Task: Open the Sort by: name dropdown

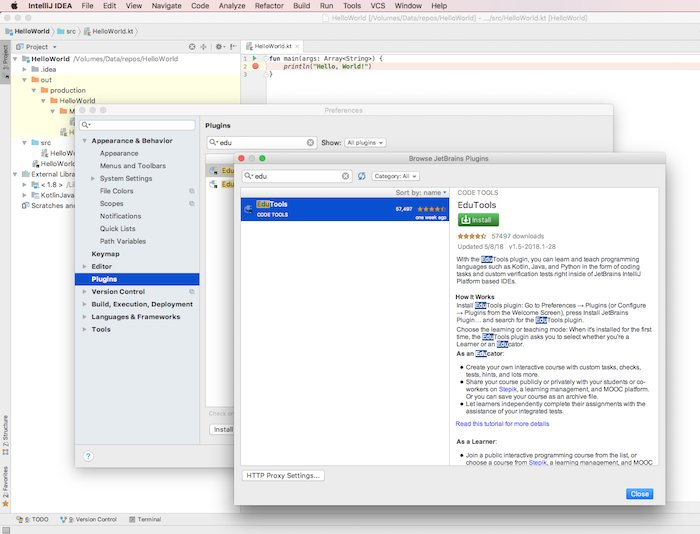Action: coord(421,192)
